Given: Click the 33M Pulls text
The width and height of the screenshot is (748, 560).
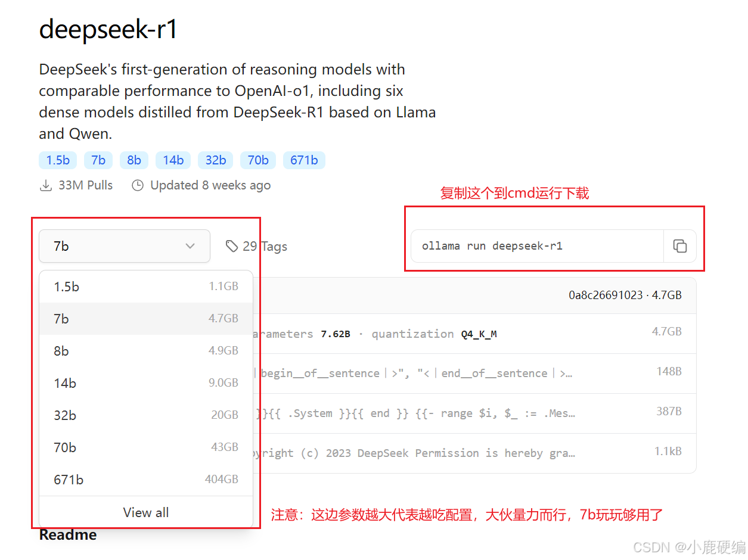Looking at the screenshot, I should click(85, 185).
